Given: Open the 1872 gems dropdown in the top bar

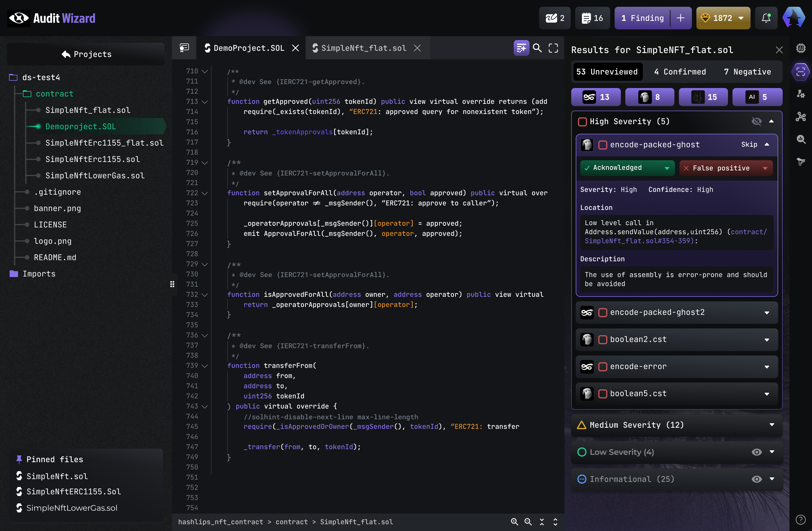Looking at the screenshot, I should (723, 18).
